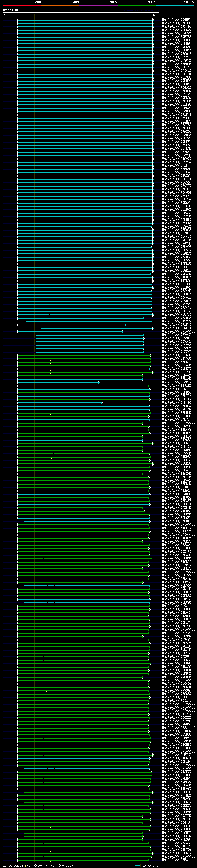Image resolution: width=197 pixels, height=868 pixels.
Task: Select the UniRef100_P10160 label
Action: tap(177, 653)
